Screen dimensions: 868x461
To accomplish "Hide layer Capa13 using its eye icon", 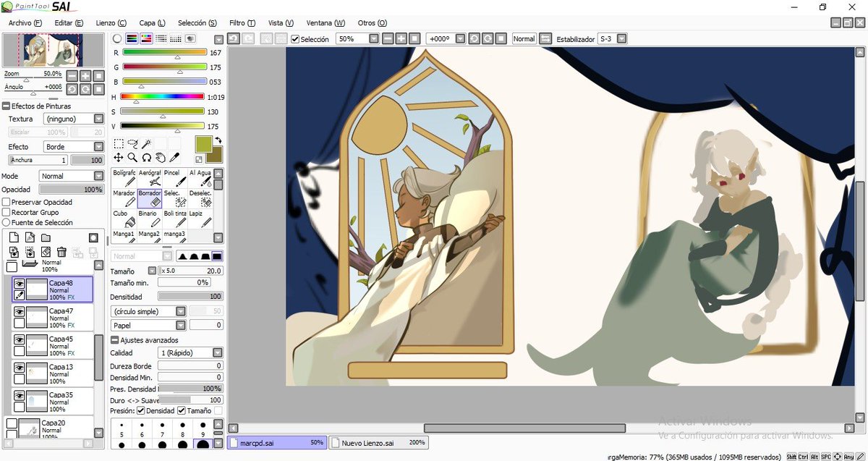I will (x=20, y=368).
